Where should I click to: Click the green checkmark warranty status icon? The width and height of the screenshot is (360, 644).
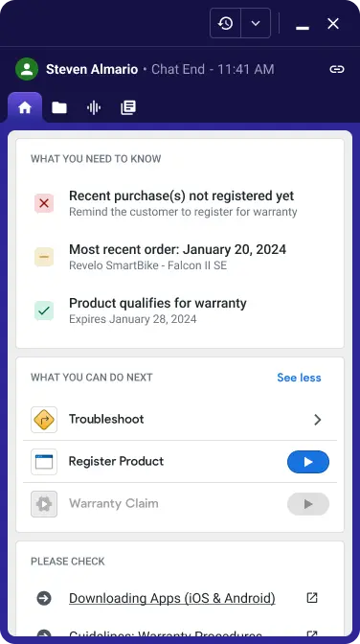click(x=44, y=310)
